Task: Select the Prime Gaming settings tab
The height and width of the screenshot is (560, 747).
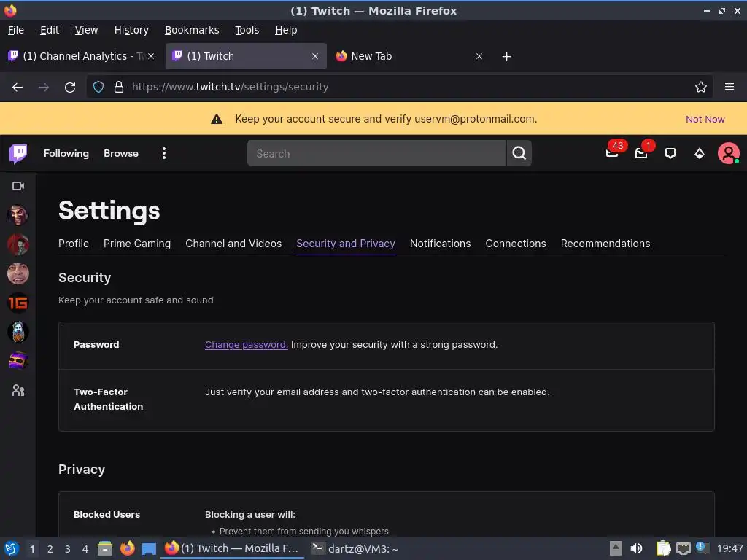Action: tap(137, 244)
